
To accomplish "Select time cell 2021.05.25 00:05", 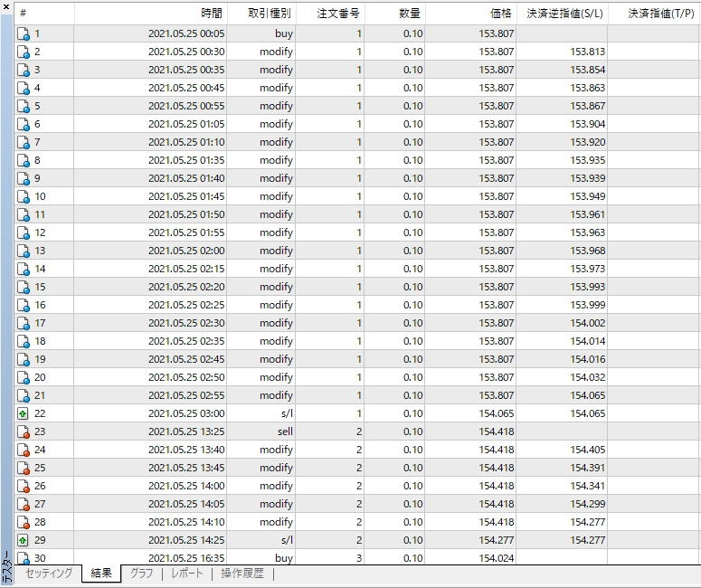I will [x=186, y=34].
